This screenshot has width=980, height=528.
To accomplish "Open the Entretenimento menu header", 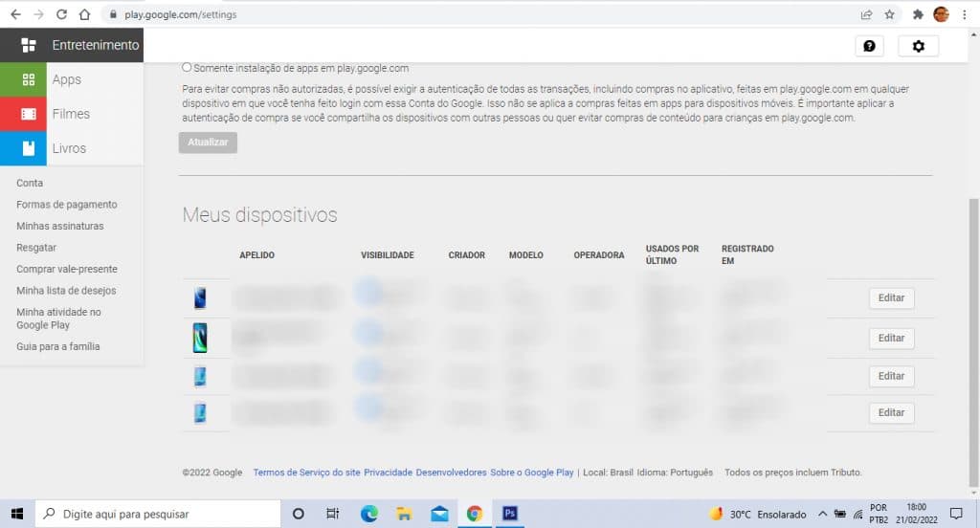I will [71, 45].
